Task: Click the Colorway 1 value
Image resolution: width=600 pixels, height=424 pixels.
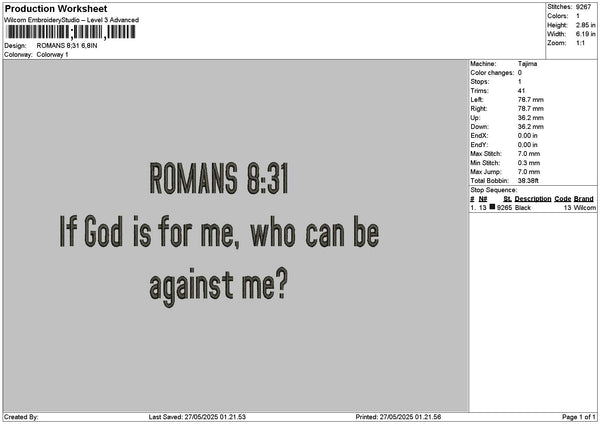Action: 52,55
